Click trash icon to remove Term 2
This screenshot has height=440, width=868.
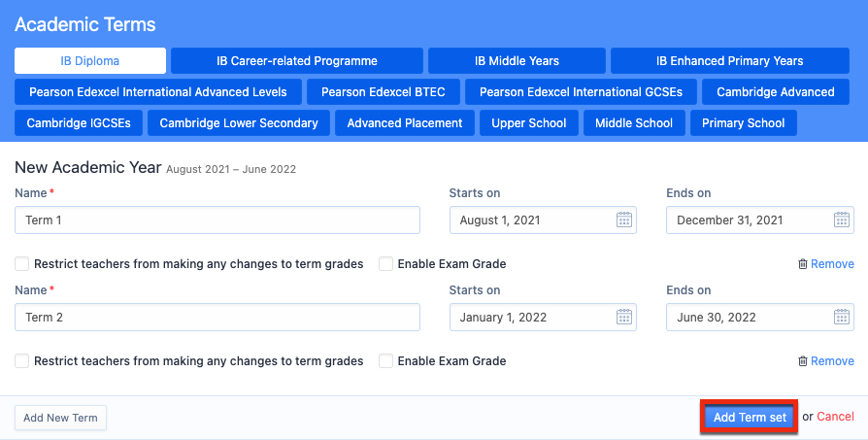pos(802,361)
